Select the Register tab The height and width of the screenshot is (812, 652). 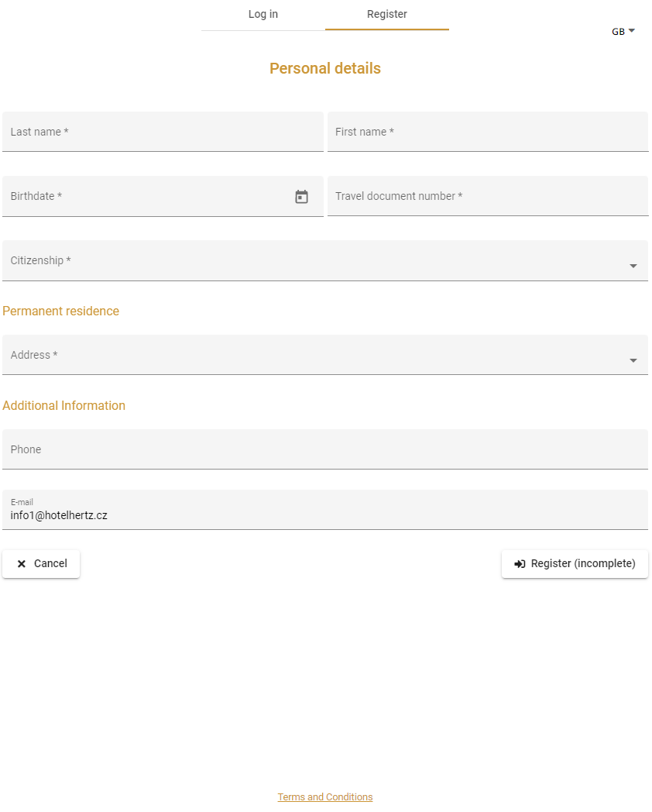pos(387,15)
